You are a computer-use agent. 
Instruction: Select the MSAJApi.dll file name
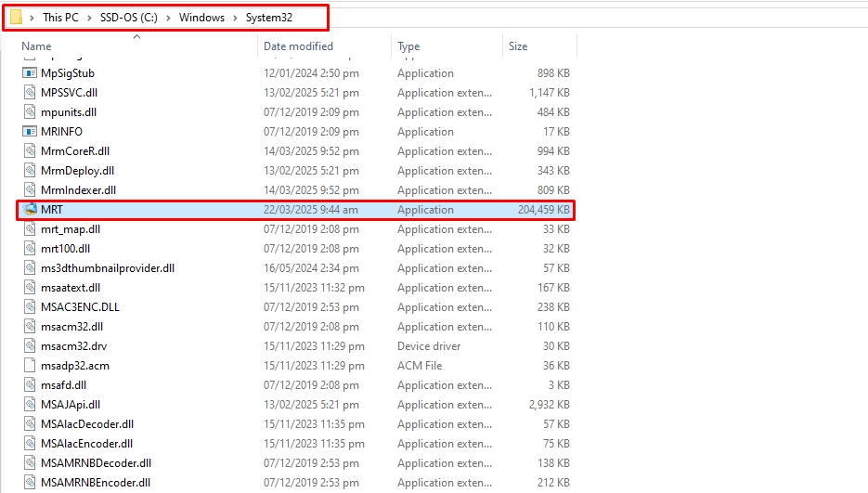coord(71,405)
